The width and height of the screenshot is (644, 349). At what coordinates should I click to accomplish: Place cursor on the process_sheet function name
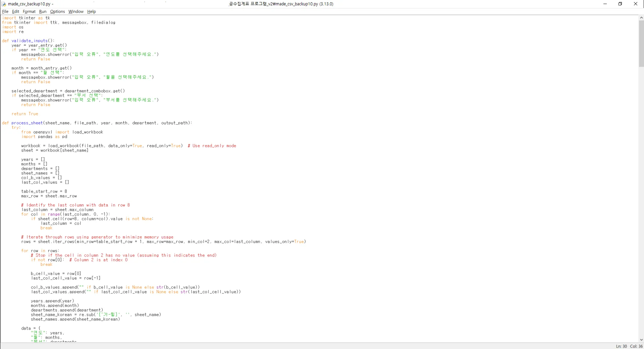(x=27, y=123)
